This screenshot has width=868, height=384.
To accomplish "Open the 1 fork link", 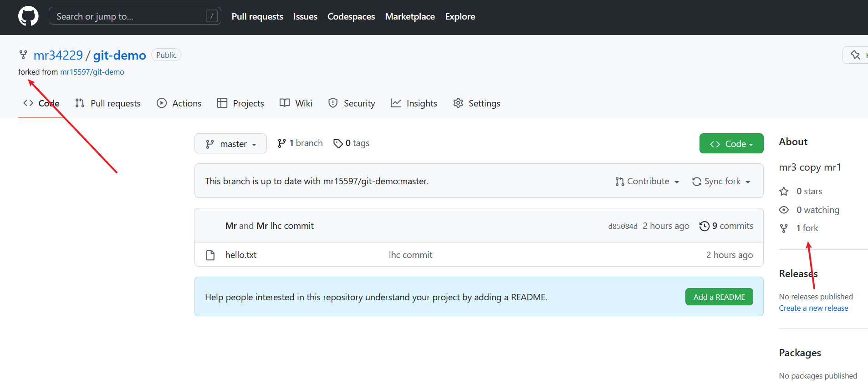I will click(799, 228).
